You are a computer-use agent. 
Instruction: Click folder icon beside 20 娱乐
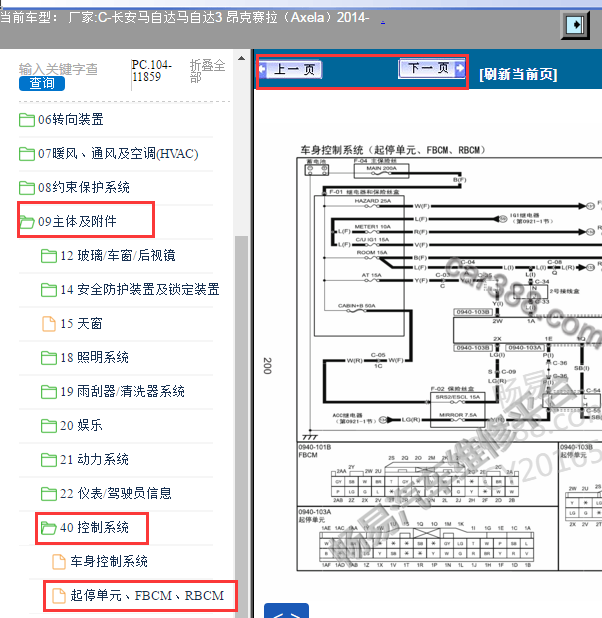point(49,426)
